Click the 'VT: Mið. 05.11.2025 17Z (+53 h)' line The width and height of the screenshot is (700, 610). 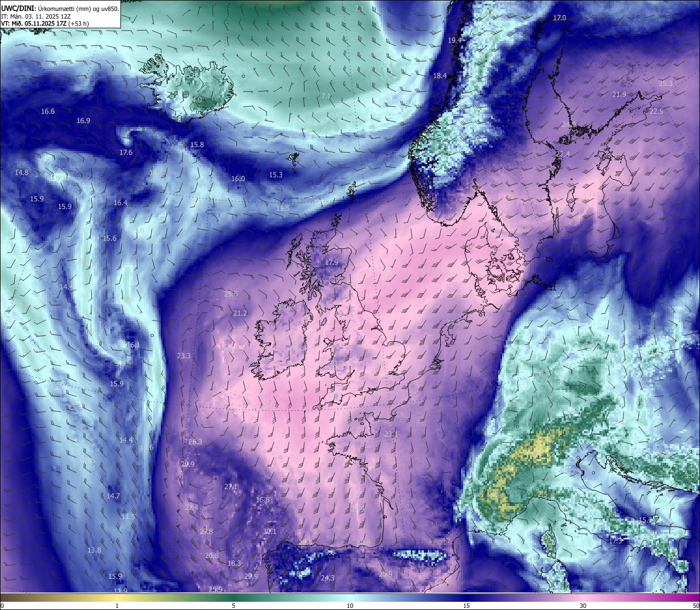[45, 24]
